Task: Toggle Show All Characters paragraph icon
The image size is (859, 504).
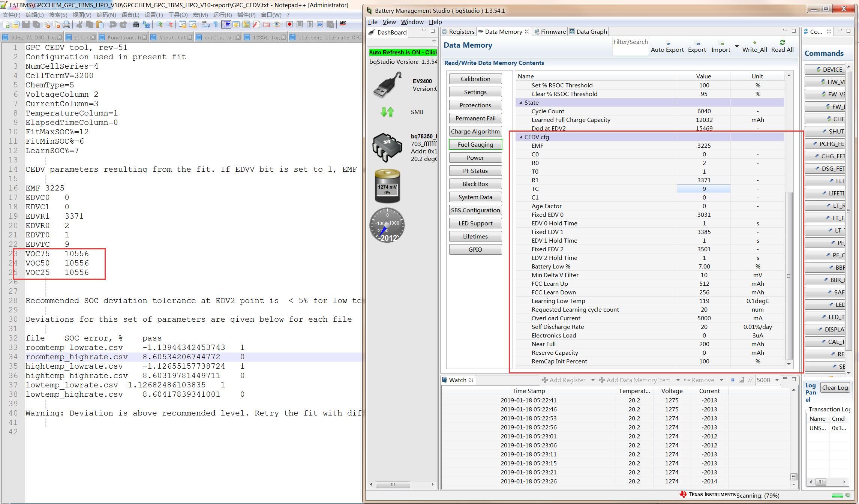Action: (216, 25)
